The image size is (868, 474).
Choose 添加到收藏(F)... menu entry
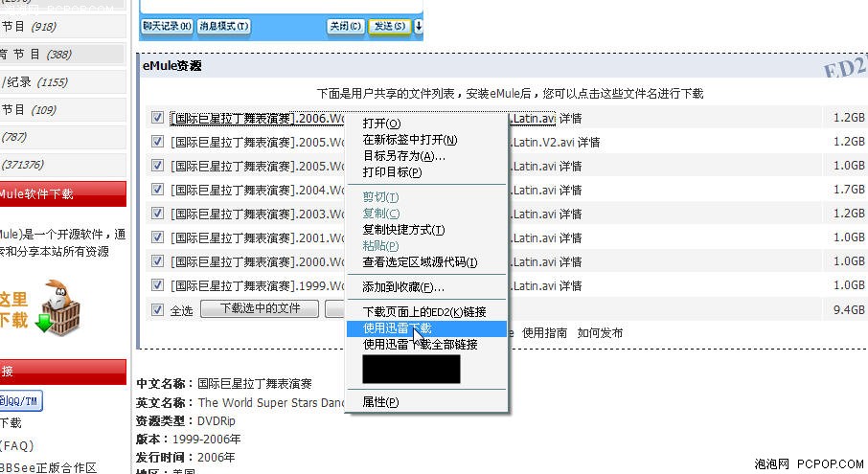coord(426,287)
